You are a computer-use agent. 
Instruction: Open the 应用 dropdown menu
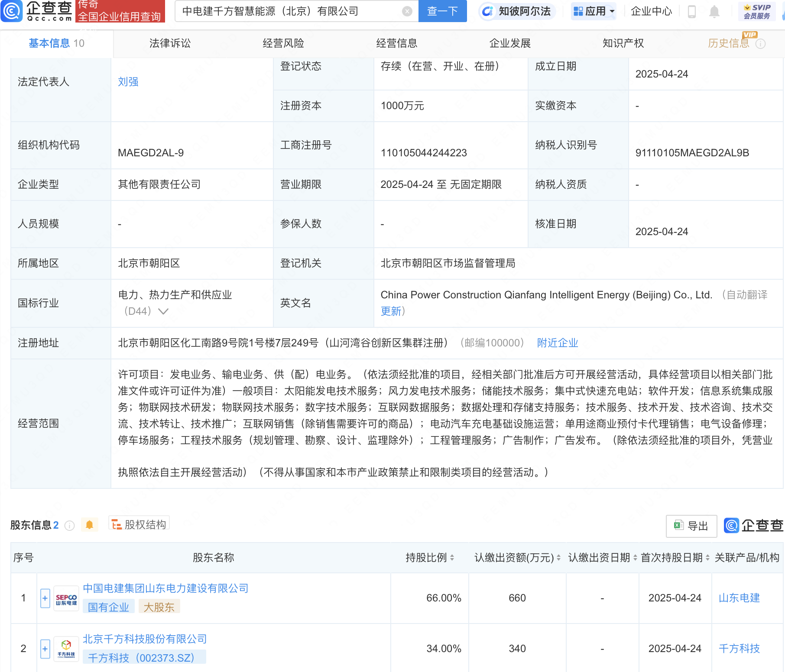tap(594, 11)
